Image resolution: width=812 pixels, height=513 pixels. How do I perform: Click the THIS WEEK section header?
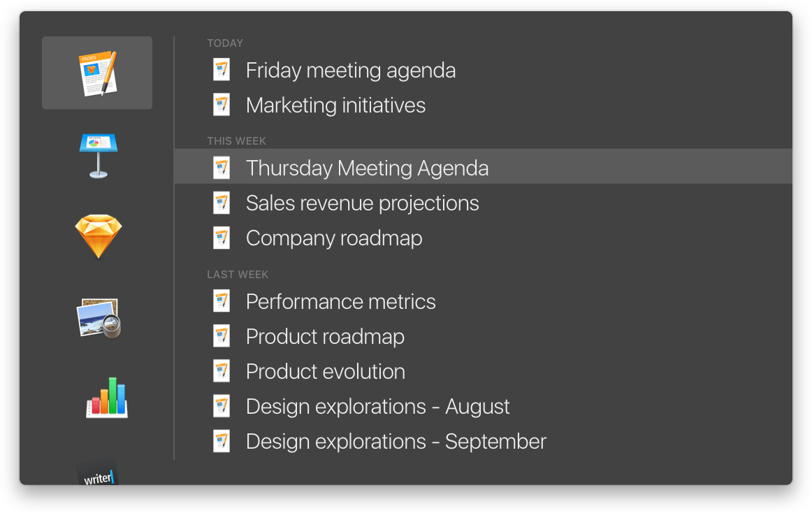pos(236,140)
